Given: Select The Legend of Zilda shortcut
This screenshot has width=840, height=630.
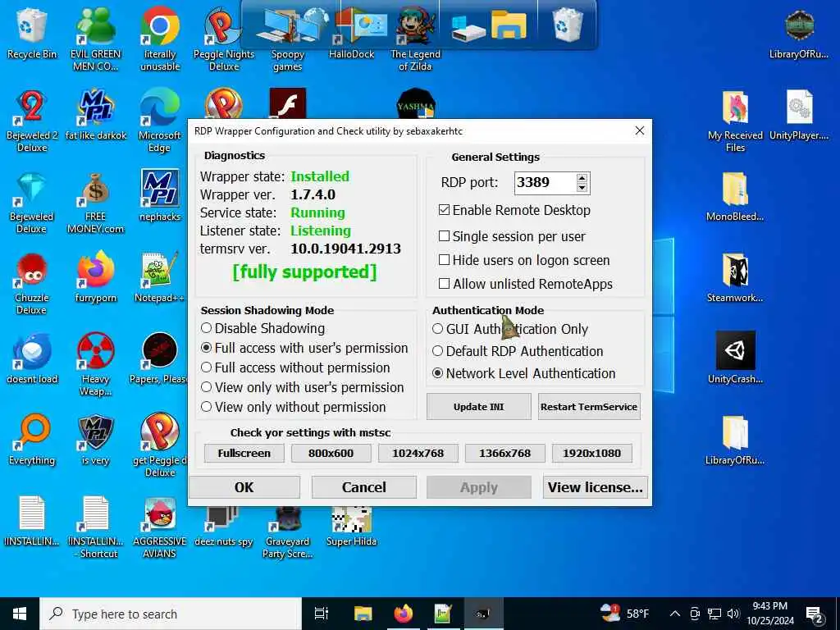Looking at the screenshot, I should (x=416, y=39).
